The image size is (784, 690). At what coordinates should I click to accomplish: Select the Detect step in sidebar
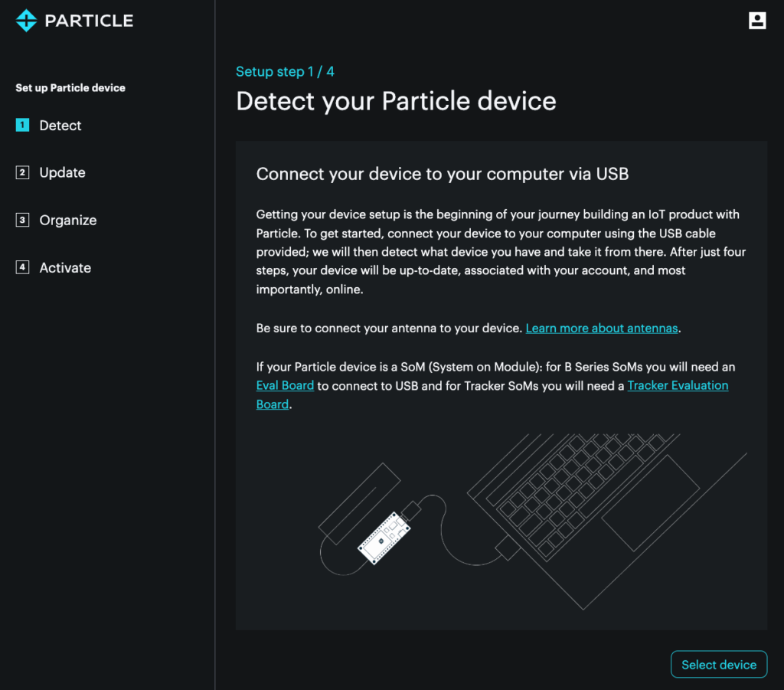60,126
